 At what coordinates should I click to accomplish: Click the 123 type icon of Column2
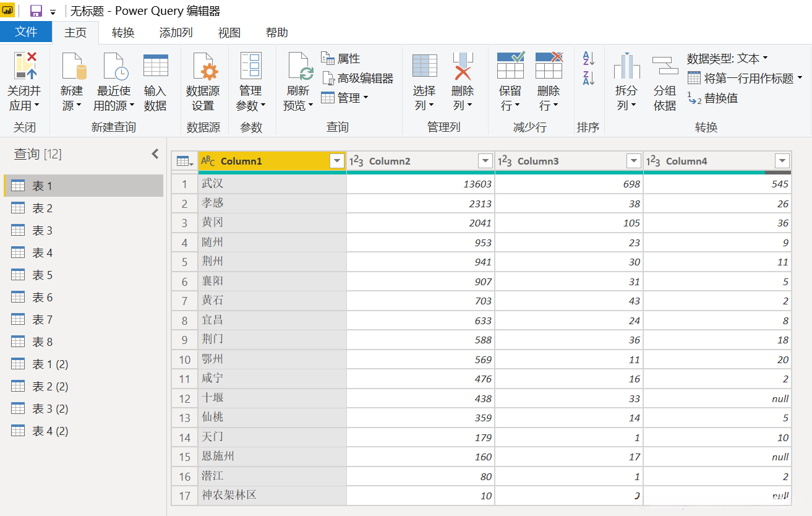tap(357, 161)
